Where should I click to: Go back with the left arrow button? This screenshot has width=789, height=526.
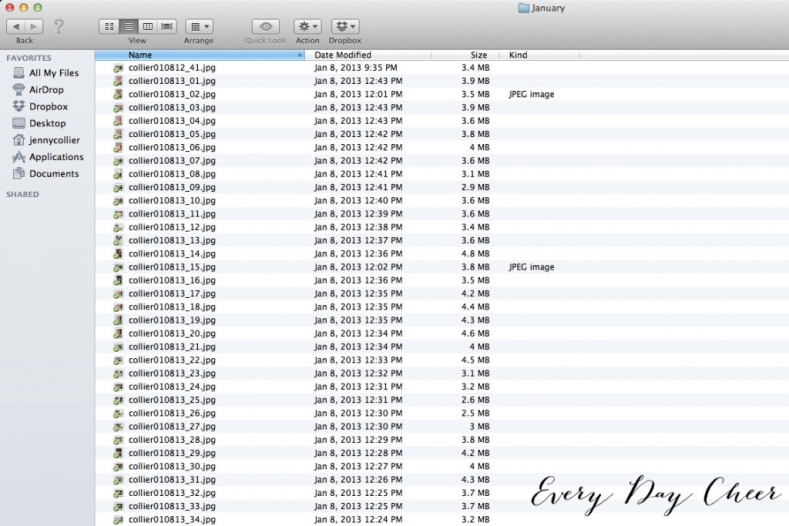click(16, 26)
